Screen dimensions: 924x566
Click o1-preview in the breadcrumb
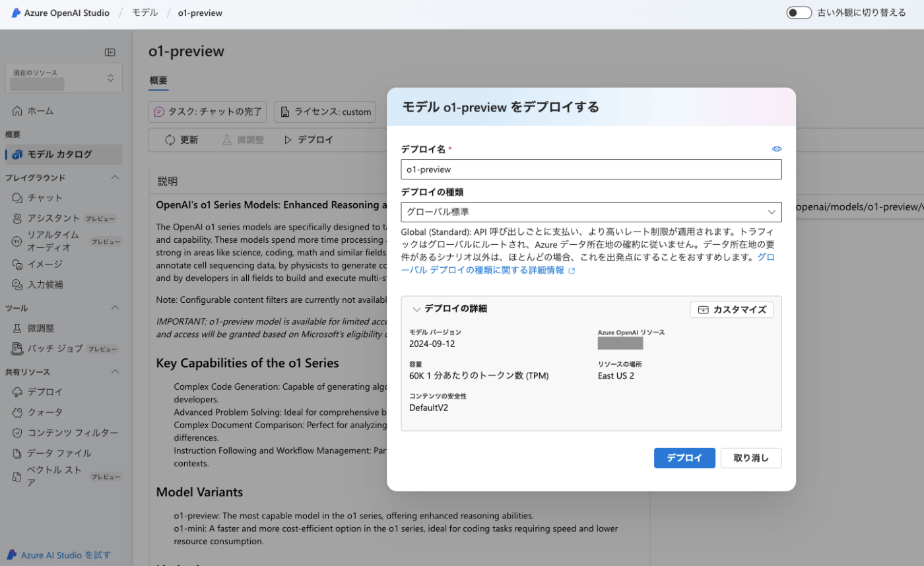[200, 13]
